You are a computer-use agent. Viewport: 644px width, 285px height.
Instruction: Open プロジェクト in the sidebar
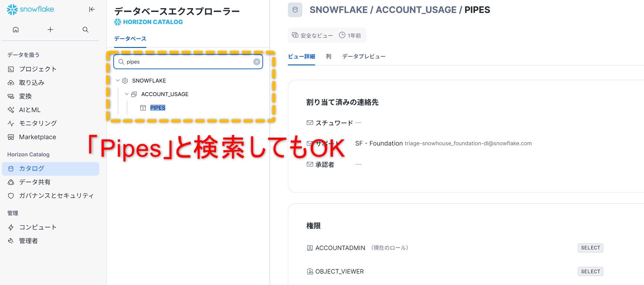tap(38, 69)
